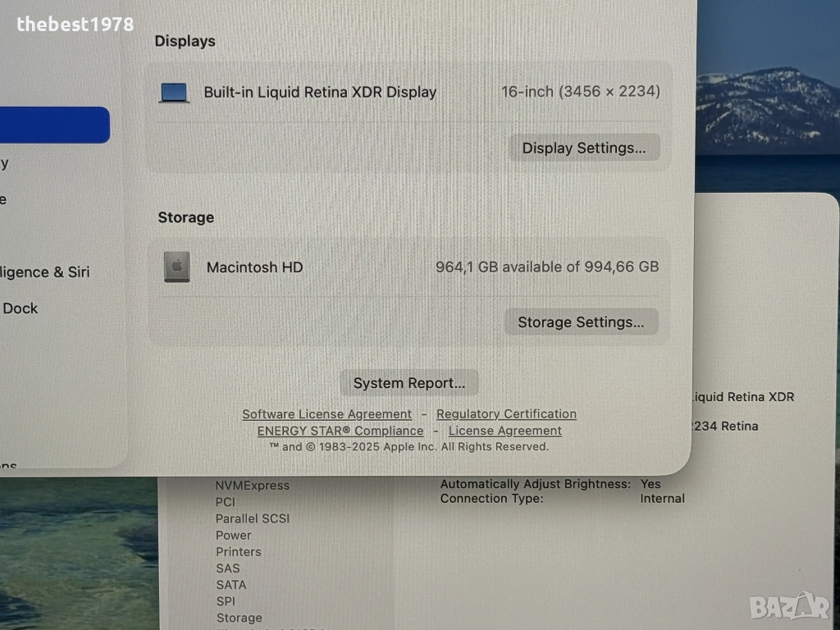Open the ENERGY STAR Compliance link
840x630 pixels.
tap(340, 431)
